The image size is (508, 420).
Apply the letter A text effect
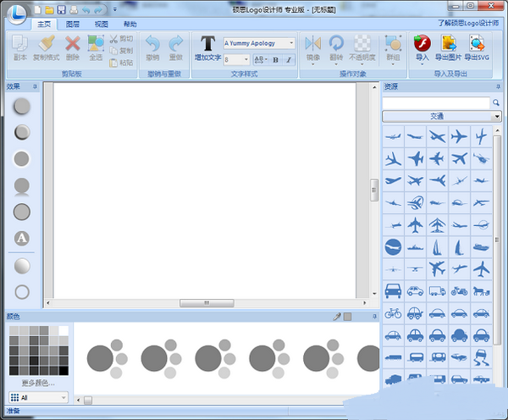point(22,239)
